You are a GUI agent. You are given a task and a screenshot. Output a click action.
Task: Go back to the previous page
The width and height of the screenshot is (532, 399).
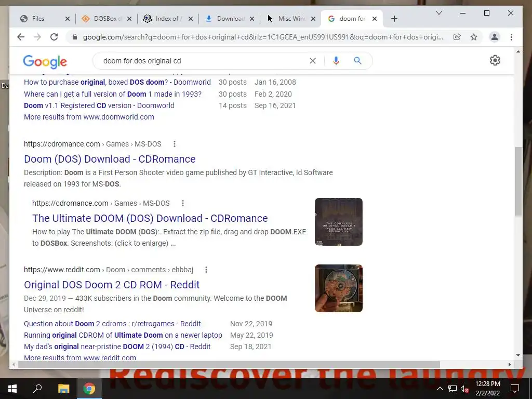tap(21, 37)
